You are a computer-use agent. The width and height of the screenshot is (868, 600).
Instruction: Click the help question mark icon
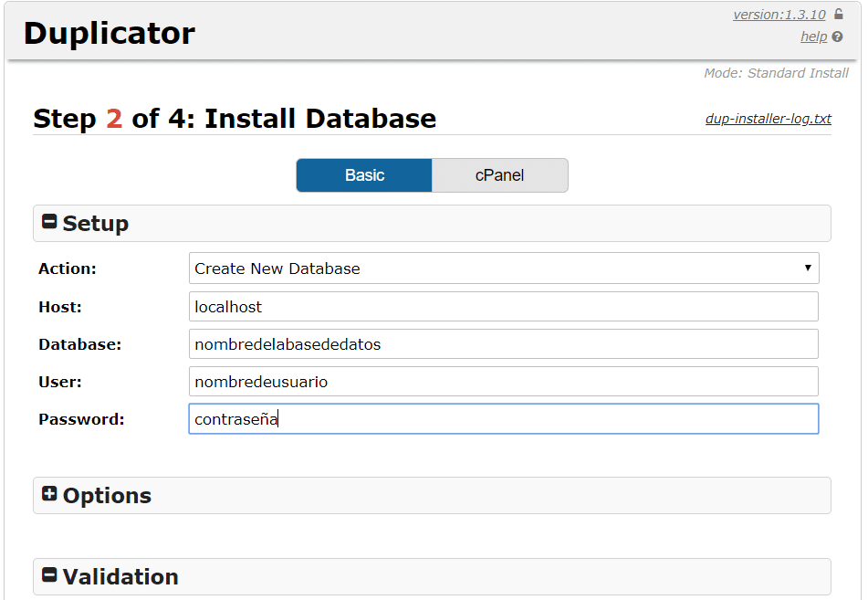[837, 37]
